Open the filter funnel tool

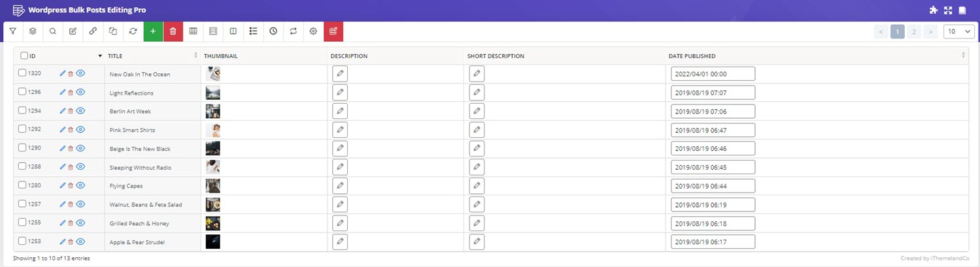[12, 31]
